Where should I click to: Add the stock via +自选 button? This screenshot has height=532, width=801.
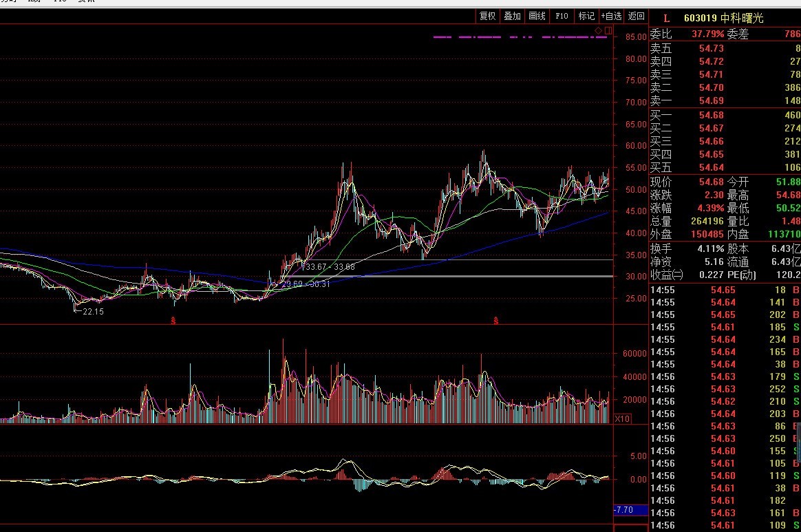point(611,17)
